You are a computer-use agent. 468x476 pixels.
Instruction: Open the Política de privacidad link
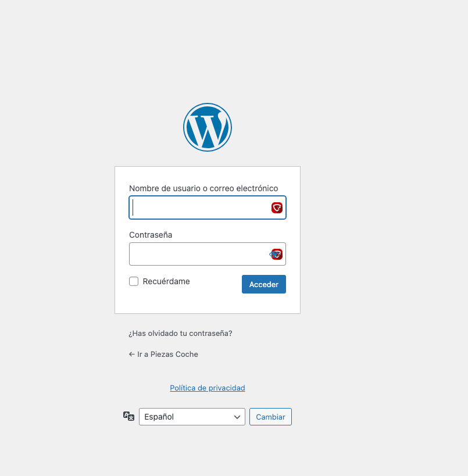[x=208, y=388]
